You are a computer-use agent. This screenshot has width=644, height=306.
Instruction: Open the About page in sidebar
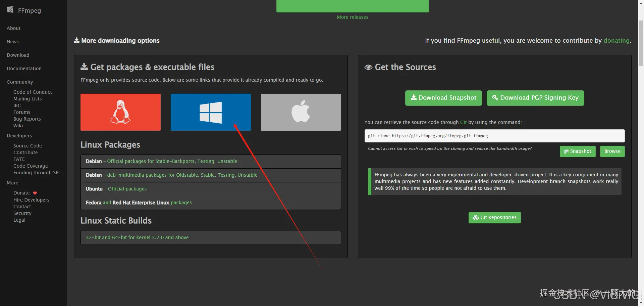click(14, 28)
